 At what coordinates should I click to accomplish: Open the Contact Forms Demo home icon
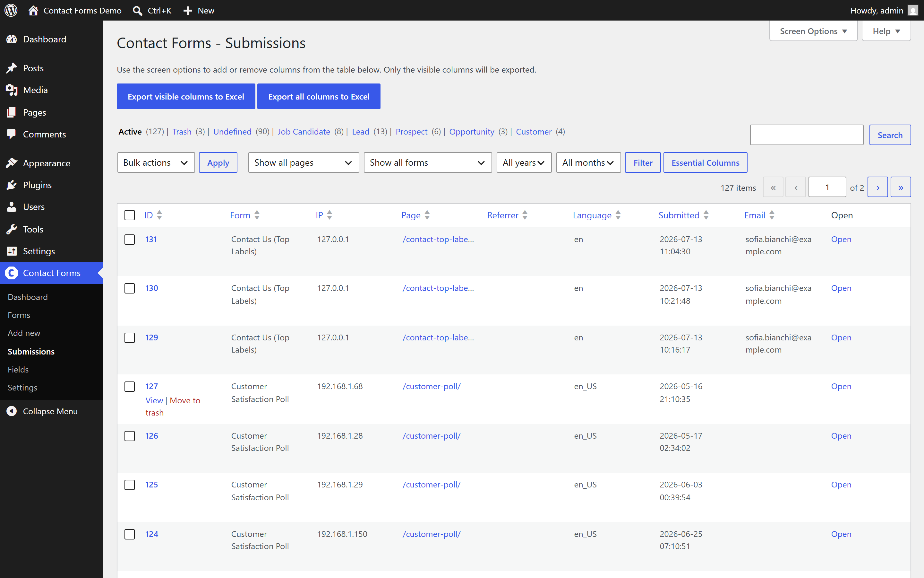click(x=33, y=10)
